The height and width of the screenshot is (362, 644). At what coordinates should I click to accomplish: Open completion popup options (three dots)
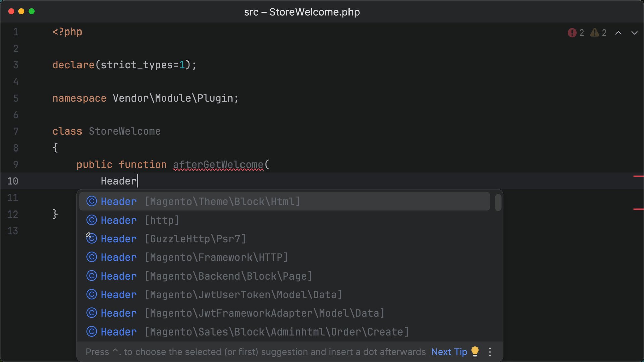[490, 352]
